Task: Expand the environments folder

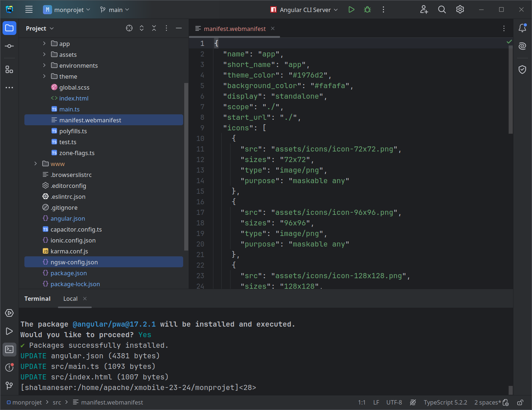Action: point(44,66)
